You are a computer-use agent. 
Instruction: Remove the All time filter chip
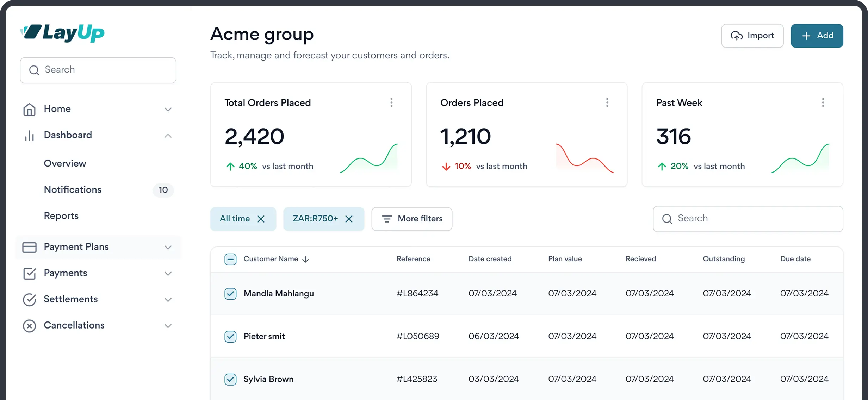pos(261,219)
